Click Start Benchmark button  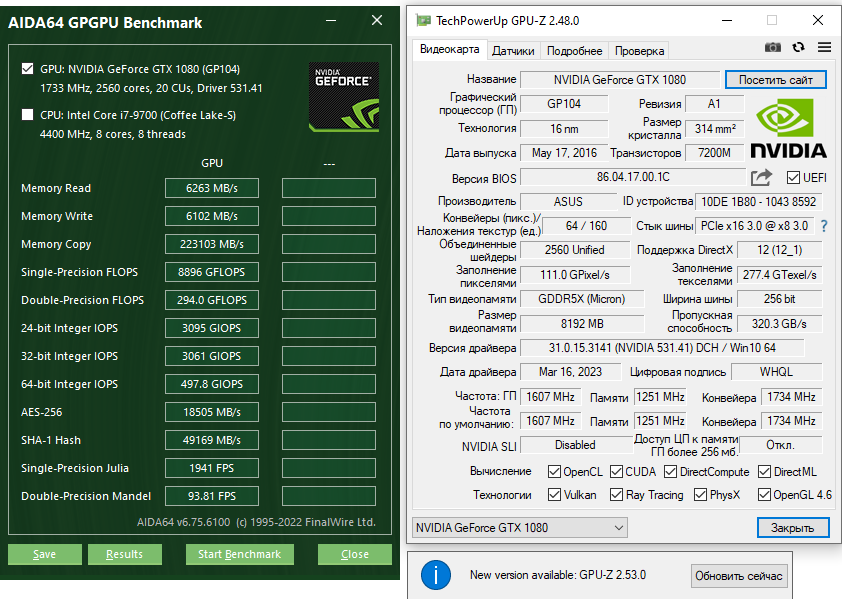pos(239,554)
